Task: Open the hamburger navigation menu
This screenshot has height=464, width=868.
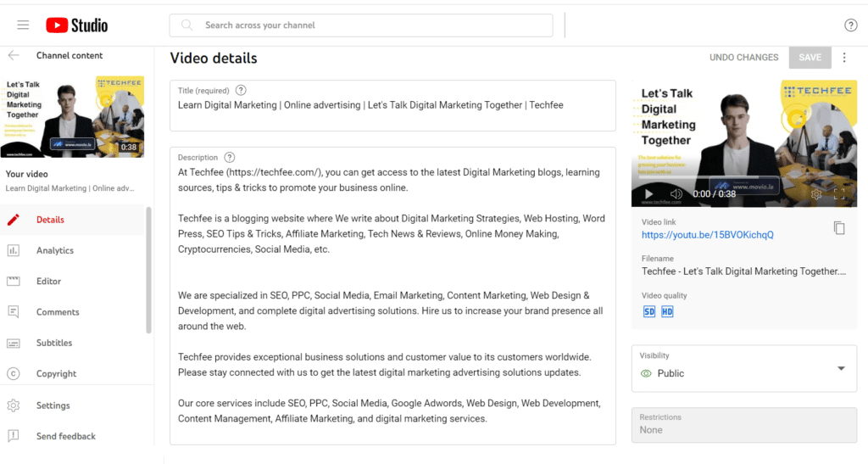Action: pyautogui.click(x=23, y=25)
